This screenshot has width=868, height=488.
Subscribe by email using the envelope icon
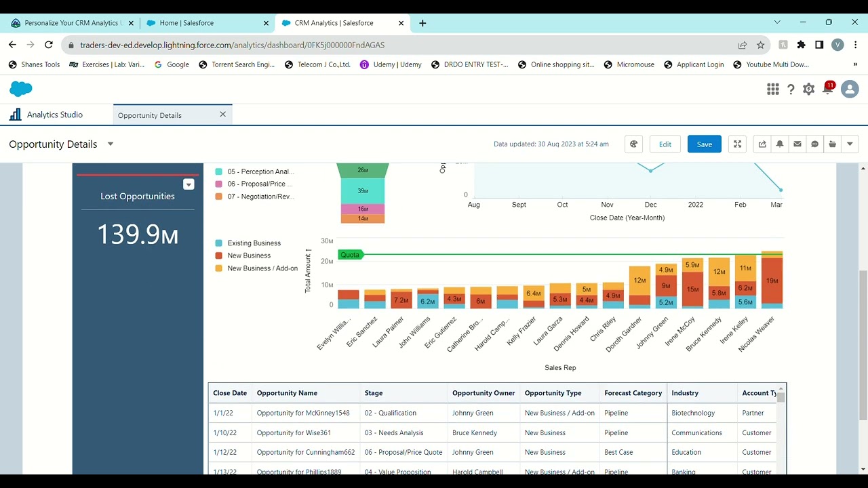pyautogui.click(x=797, y=144)
